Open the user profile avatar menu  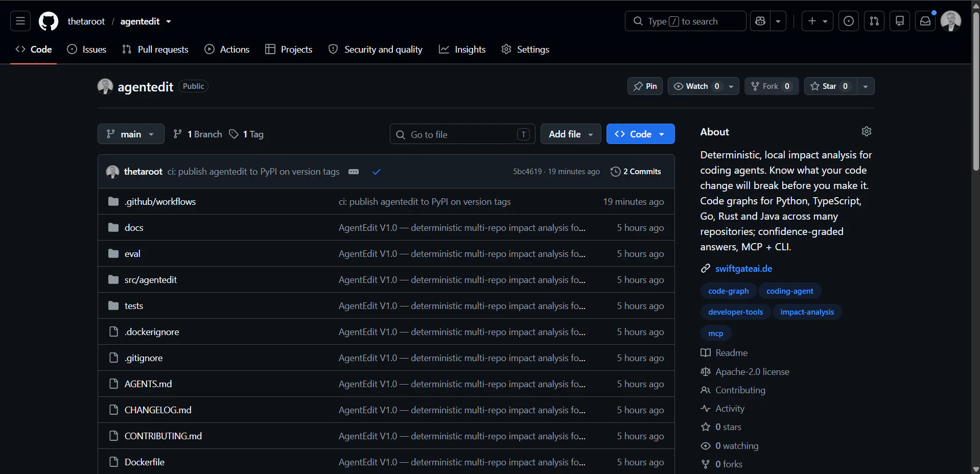[951, 21]
